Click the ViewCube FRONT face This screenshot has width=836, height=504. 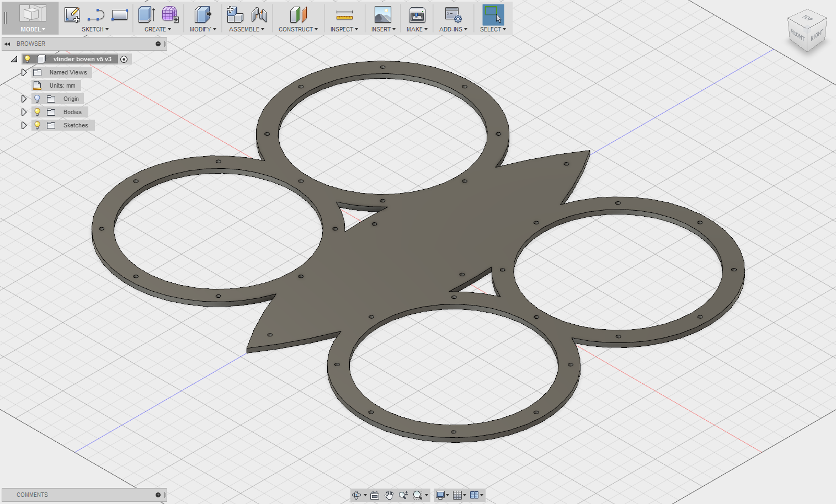click(797, 35)
